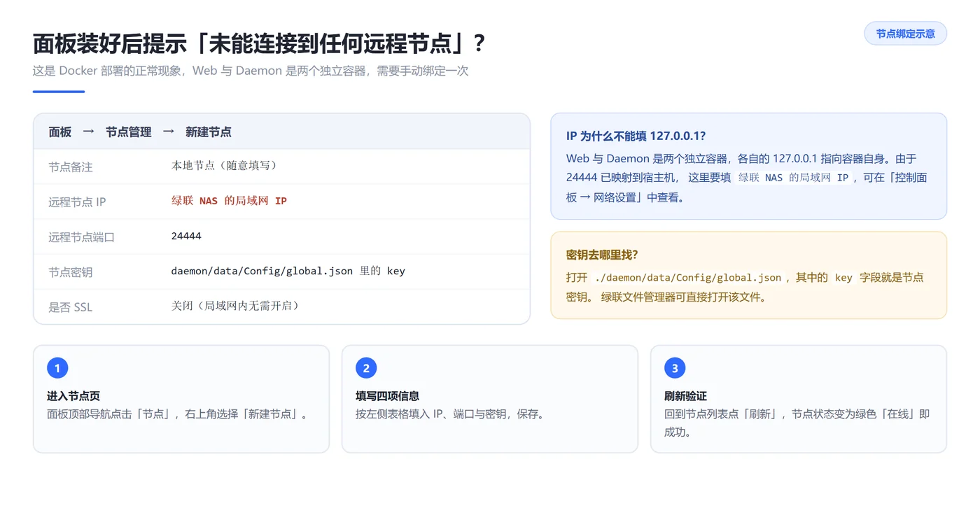
Task: Click the description starting with 按左侧表格填入
Action: click(450, 414)
